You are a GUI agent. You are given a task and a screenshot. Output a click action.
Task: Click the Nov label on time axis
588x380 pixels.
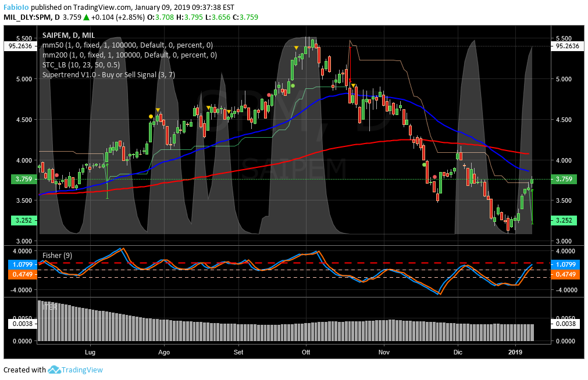384,352
